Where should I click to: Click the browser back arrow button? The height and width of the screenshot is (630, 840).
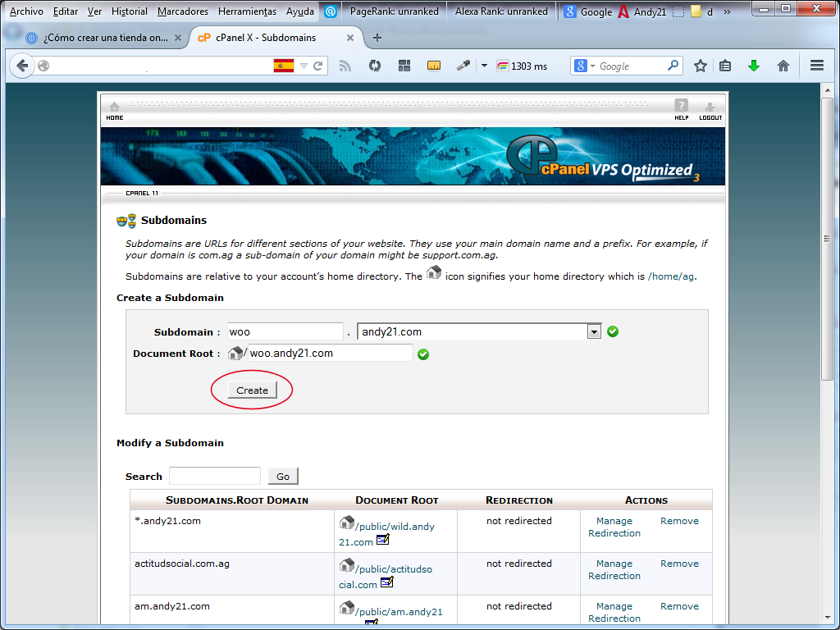(22, 66)
